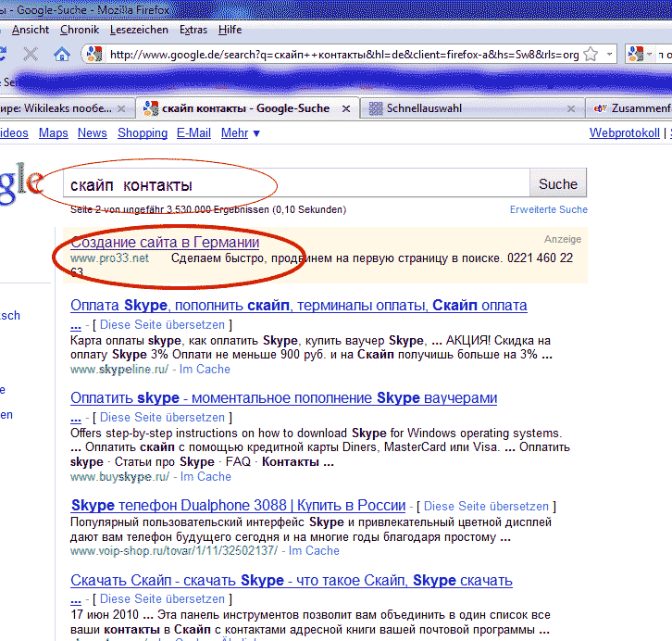Open result Оплатить skype моментальное пополнение
Screen dimensions: 672x641
pos(284,398)
